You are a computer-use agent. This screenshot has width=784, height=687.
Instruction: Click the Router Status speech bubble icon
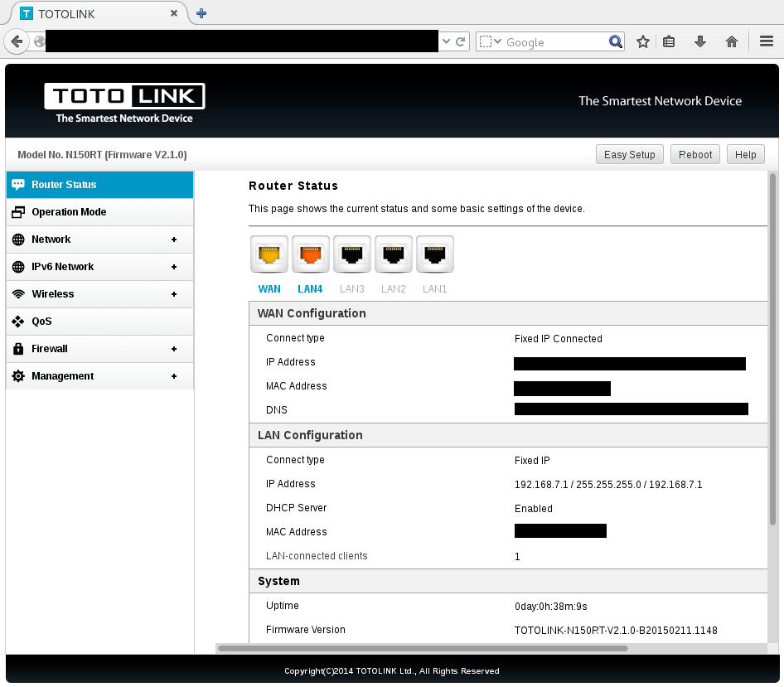click(18, 185)
